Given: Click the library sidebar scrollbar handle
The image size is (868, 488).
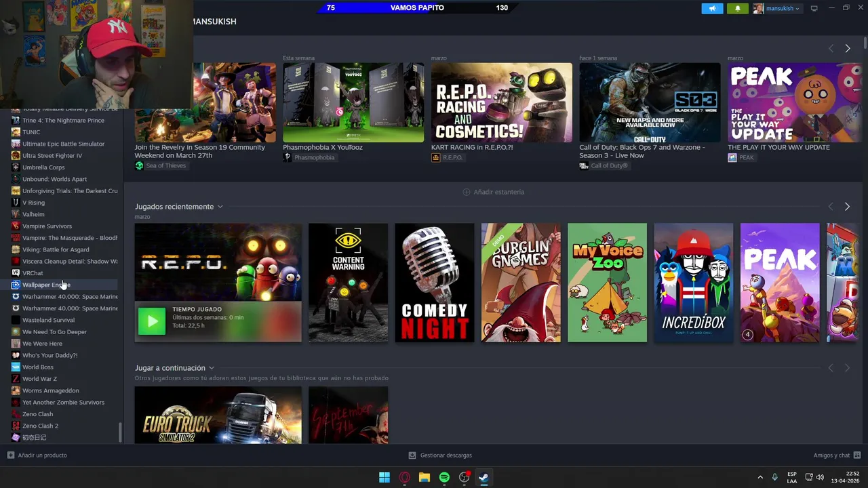Looking at the screenshot, I should point(121,432).
